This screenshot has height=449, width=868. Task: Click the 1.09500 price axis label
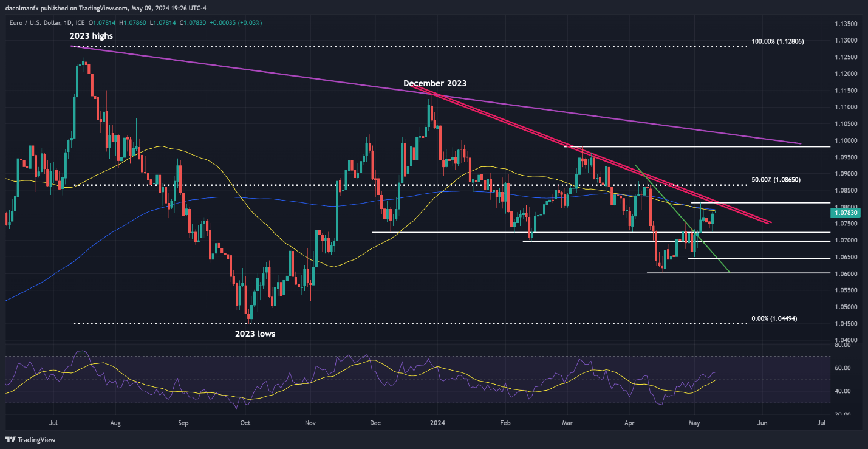coord(846,157)
